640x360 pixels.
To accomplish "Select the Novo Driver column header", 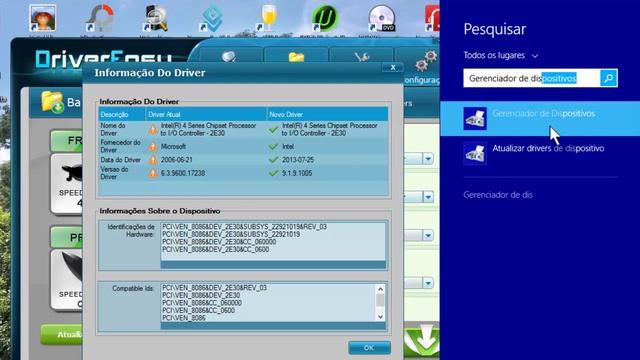I will 327,114.
